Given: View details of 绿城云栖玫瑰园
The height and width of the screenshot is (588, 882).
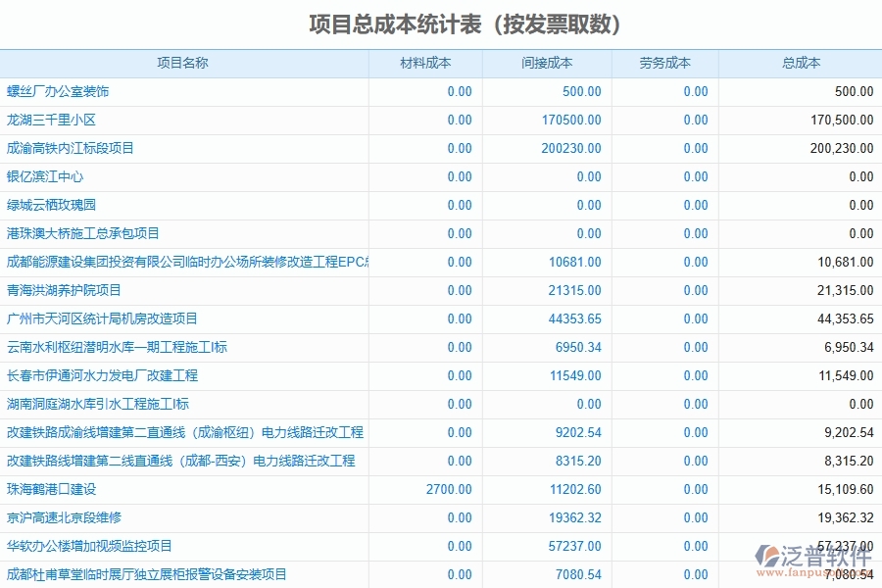Looking at the screenshot, I should coord(51,205).
